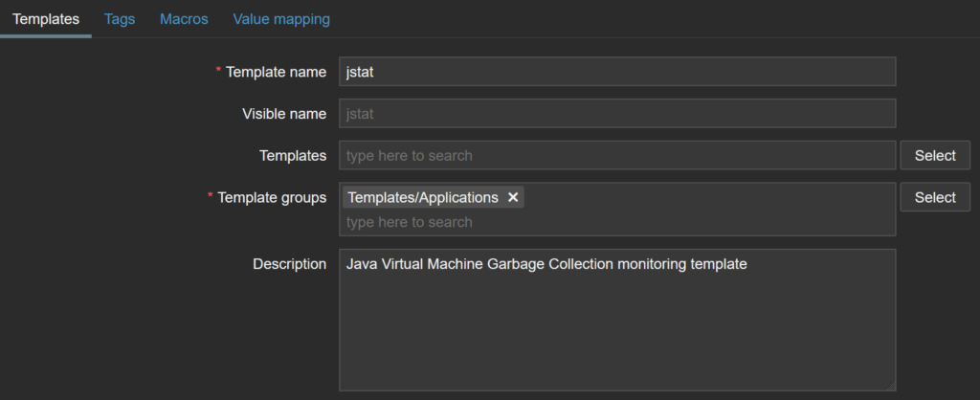Click the Template name input field
The width and height of the screenshot is (980, 400).
tap(616, 72)
